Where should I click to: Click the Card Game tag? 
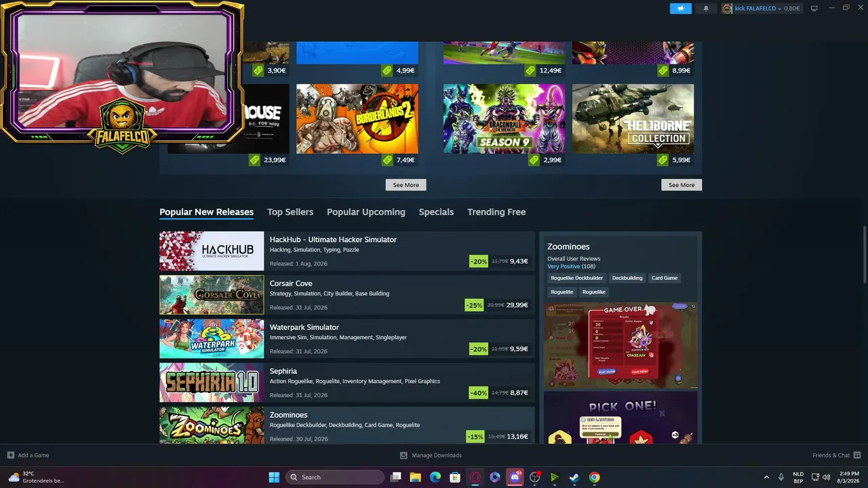tap(665, 278)
